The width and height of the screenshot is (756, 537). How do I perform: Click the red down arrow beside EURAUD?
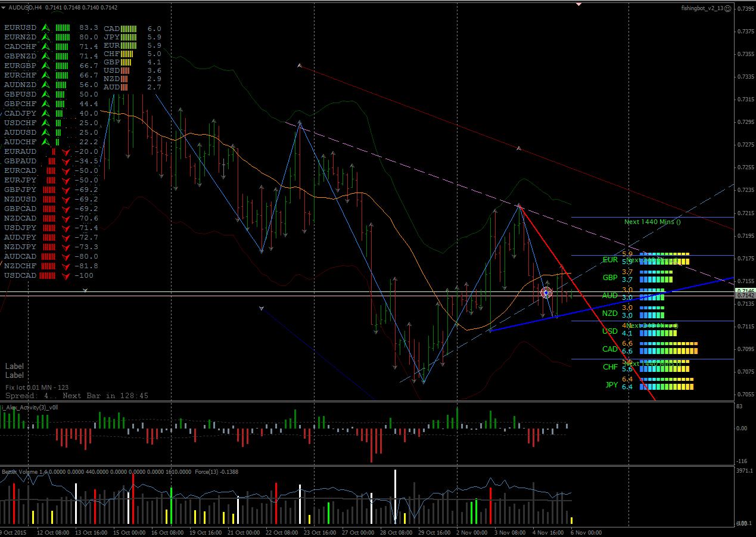tap(66, 152)
